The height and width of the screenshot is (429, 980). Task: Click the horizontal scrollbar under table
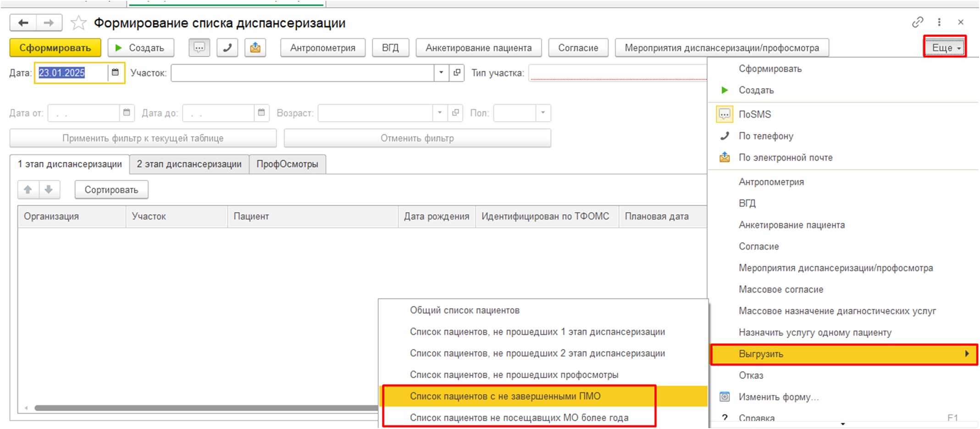[x=206, y=408]
